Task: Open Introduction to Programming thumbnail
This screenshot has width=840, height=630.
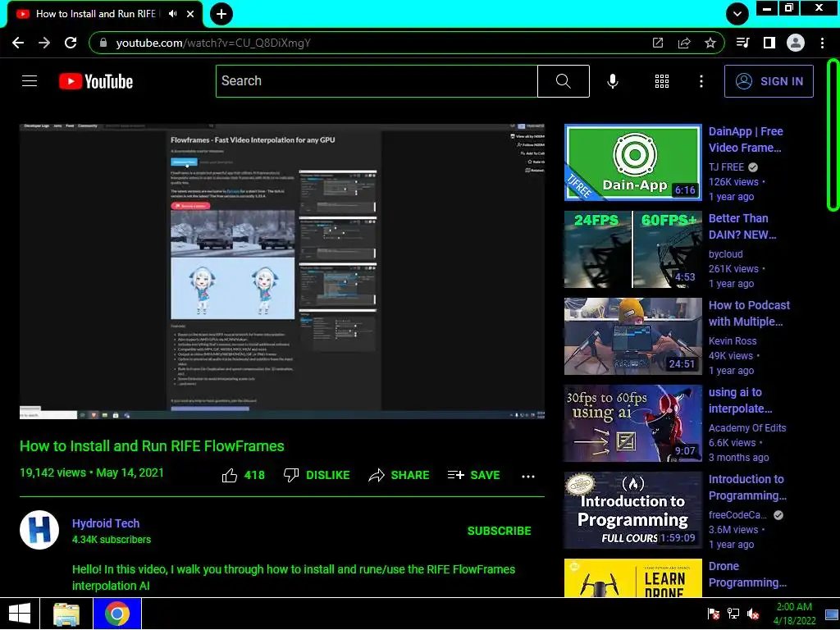Action: pyautogui.click(x=632, y=510)
